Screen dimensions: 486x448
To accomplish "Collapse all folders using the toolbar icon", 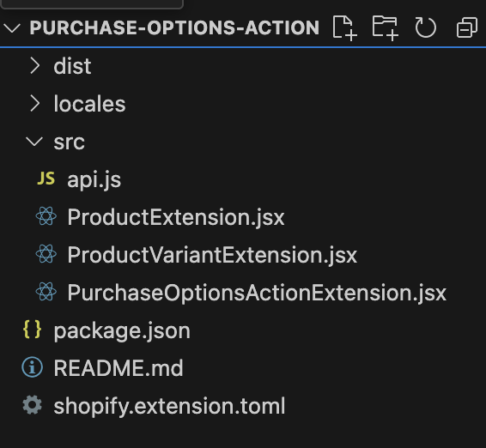I will point(466,27).
